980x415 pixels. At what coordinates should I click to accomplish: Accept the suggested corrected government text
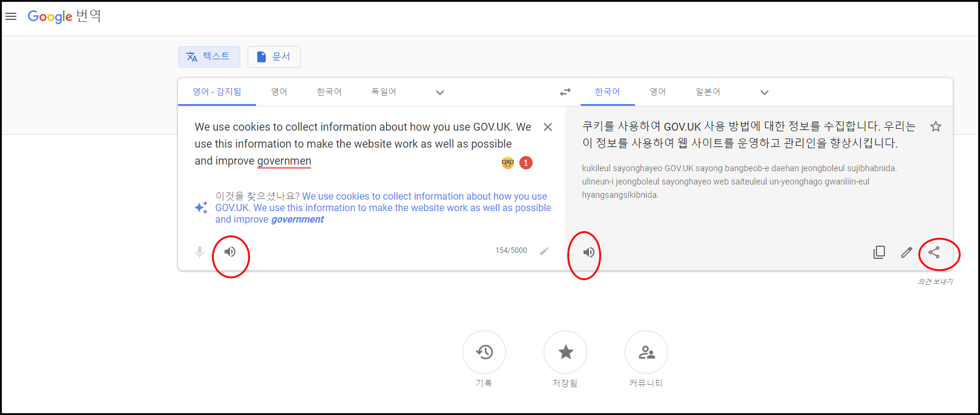[383, 208]
